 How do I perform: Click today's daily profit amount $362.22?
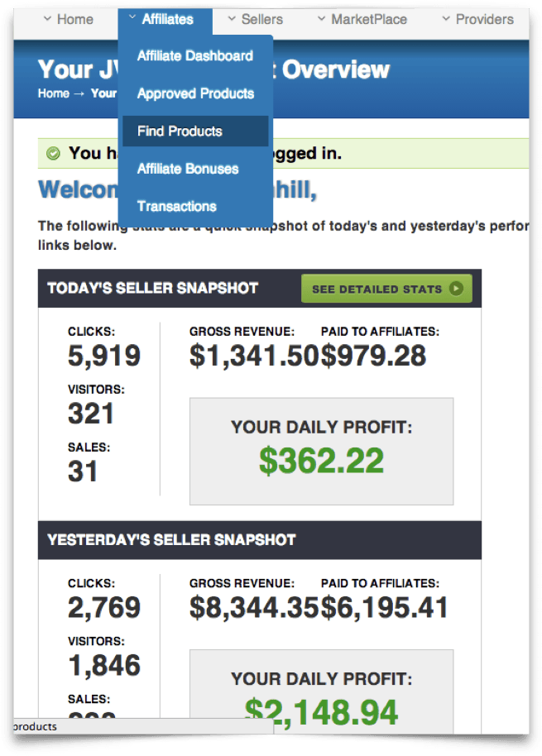tap(321, 461)
